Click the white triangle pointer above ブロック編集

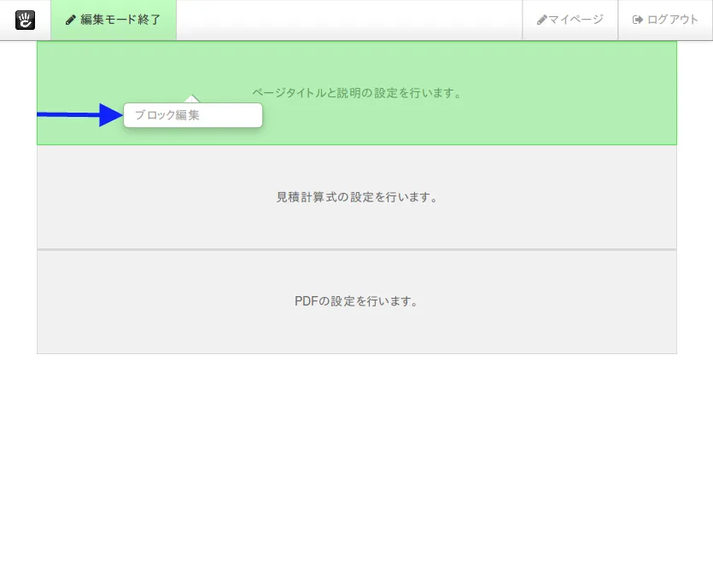pyautogui.click(x=192, y=96)
